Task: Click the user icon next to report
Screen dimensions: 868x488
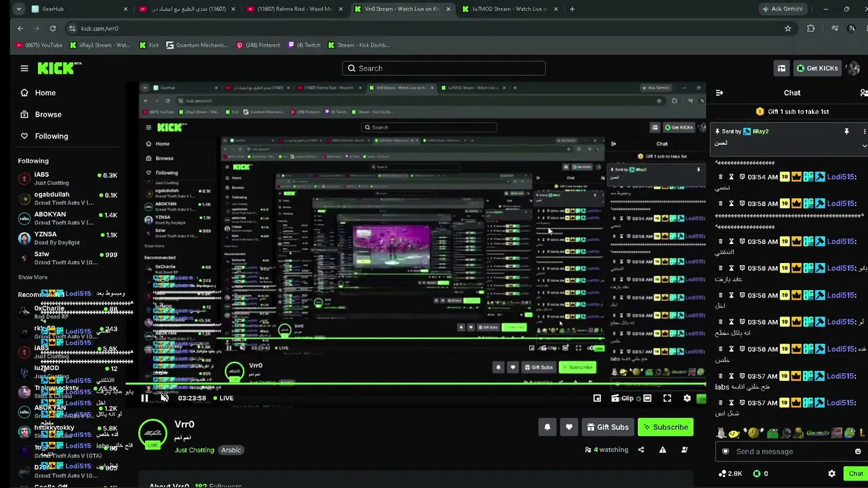Action: (x=684, y=450)
